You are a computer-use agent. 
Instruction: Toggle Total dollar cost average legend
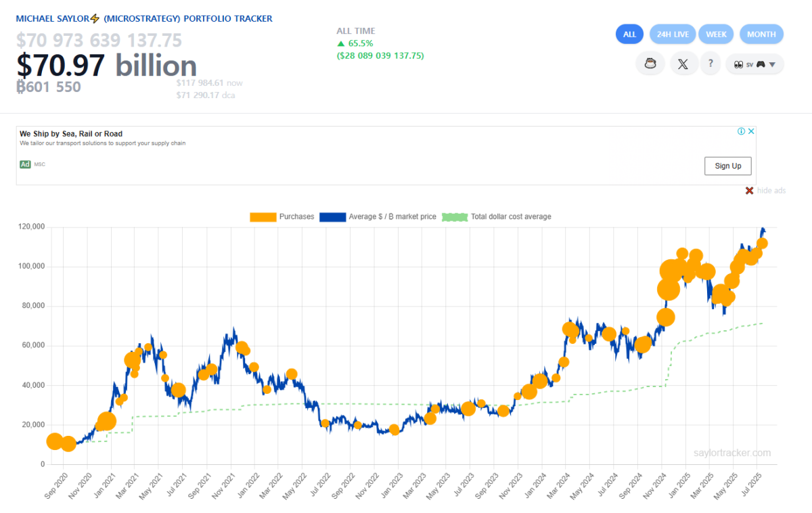point(497,217)
